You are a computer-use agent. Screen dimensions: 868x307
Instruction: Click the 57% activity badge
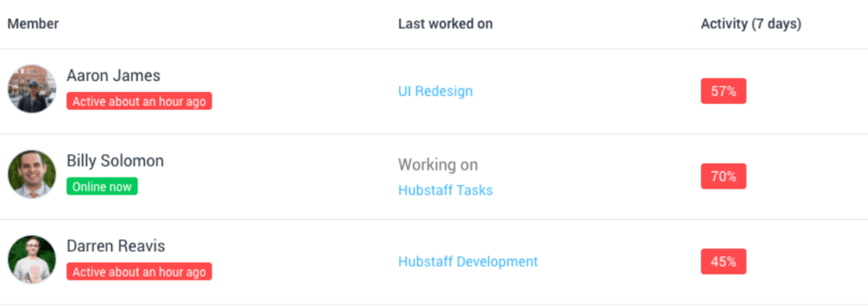tap(723, 91)
